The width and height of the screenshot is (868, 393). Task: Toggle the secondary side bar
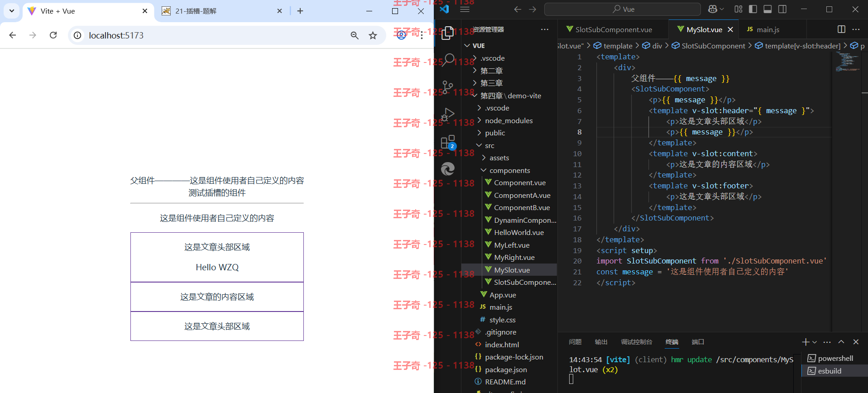(x=782, y=9)
